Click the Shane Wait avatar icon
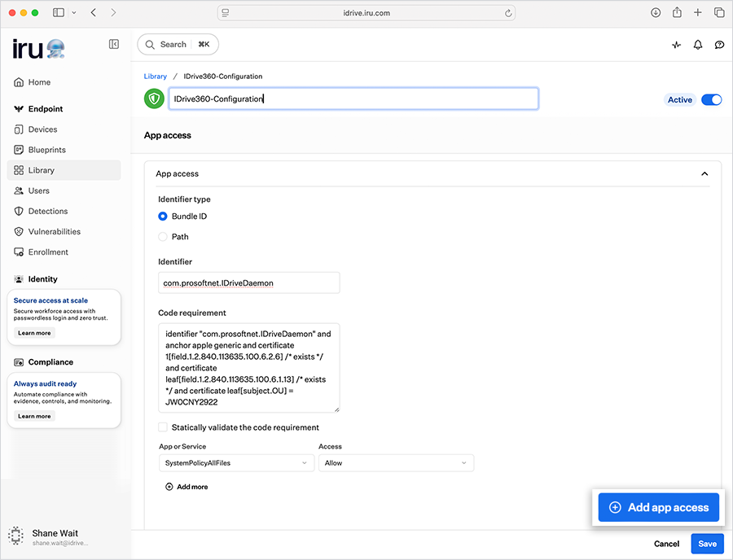 click(16, 536)
